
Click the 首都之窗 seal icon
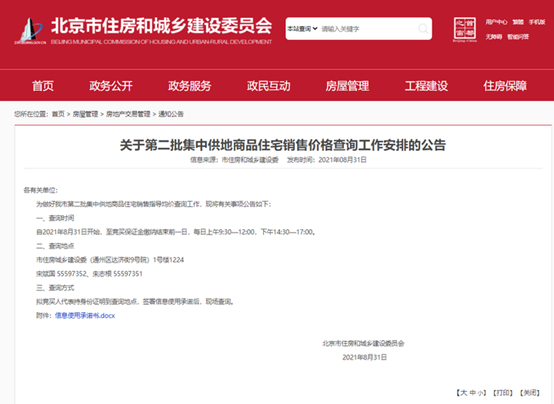click(x=465, y=29)
